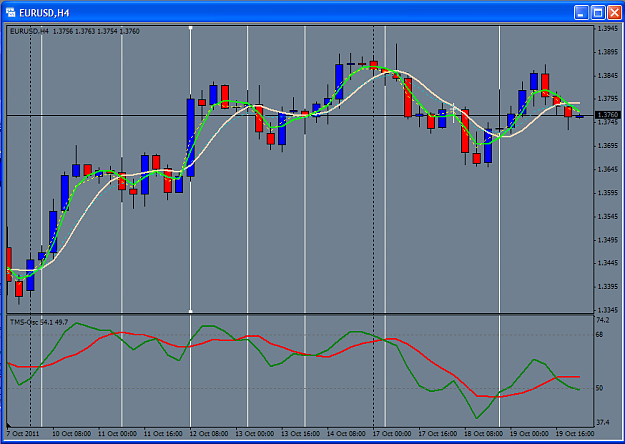The height and width of the screenshot is (444, 625).
Task: Click oscillator scale value 37.4
Action: pos(602,422)
